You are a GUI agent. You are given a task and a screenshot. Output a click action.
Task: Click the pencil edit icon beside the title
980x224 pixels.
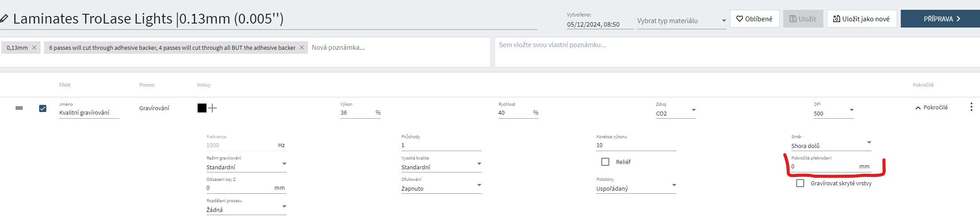pos(4,19)
